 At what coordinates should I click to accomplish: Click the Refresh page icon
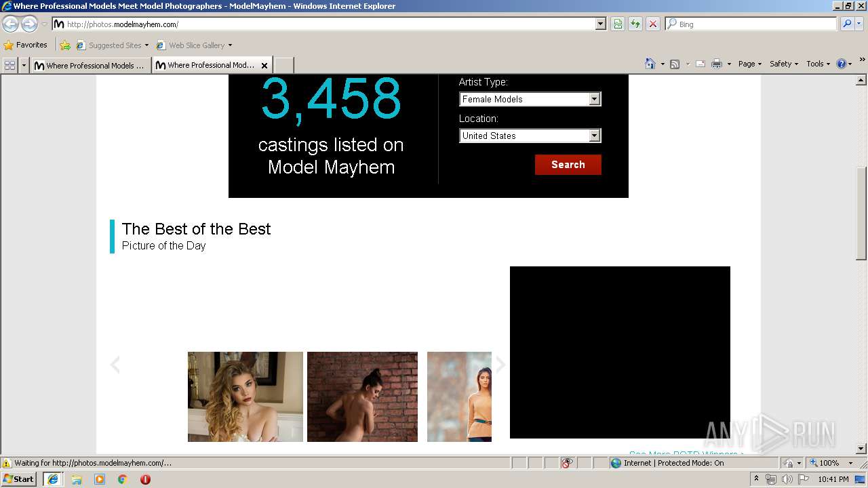pyautogui.click(x=635, y=24)
